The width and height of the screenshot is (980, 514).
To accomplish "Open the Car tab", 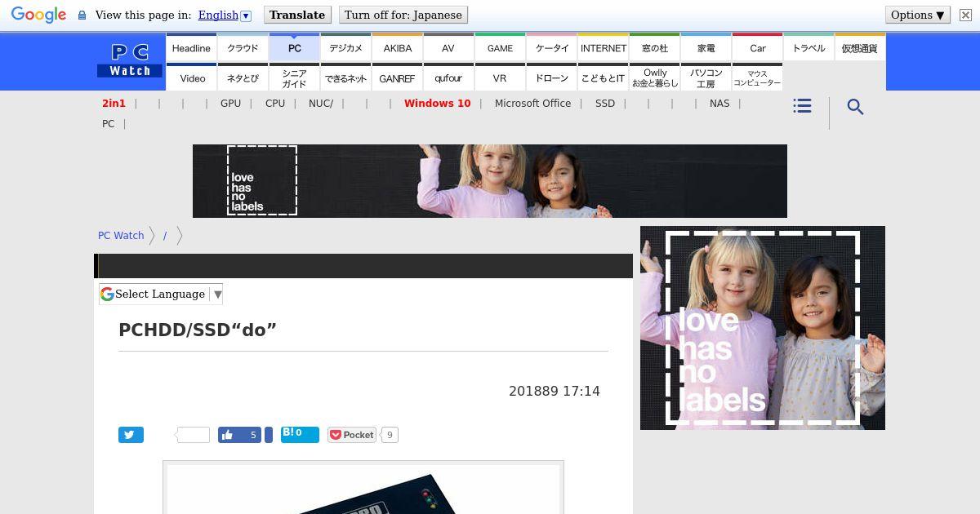I will click(757, 48).
